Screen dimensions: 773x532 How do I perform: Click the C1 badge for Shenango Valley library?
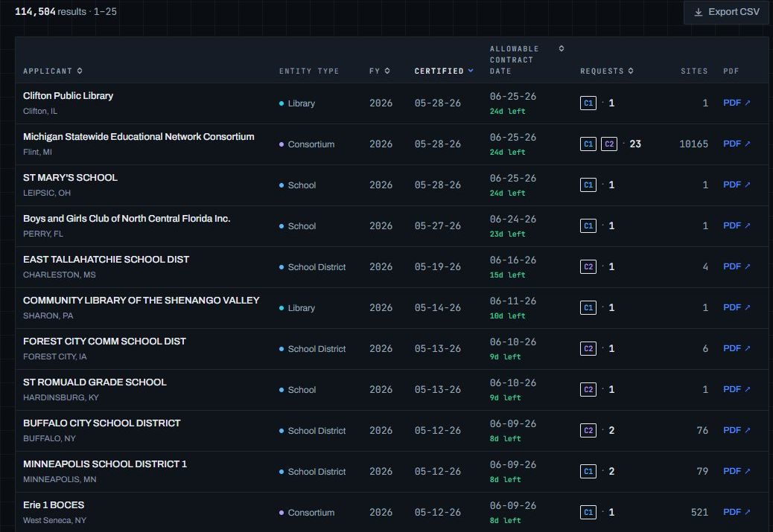coord(588,307)
